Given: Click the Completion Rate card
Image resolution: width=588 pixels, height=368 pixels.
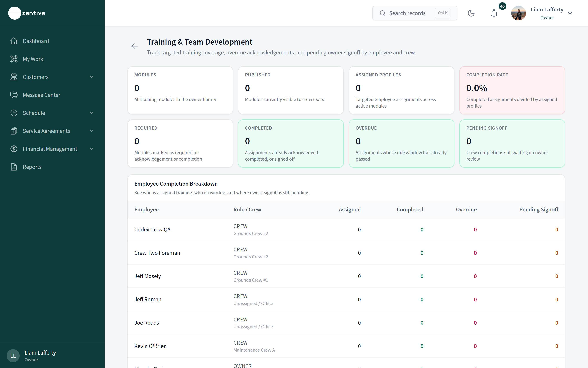Looking at the screenshot, I should 512,90.
